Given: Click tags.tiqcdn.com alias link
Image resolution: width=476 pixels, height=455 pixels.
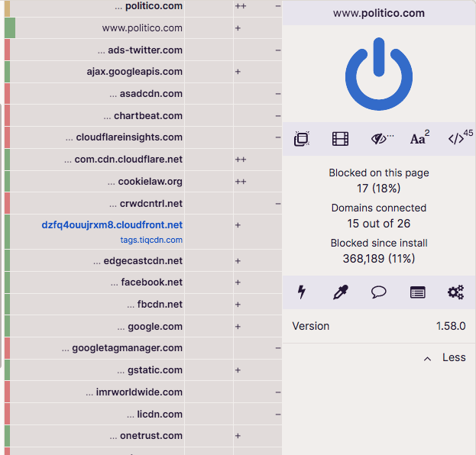Looking at the screenshot, I should tap(151, 240).
